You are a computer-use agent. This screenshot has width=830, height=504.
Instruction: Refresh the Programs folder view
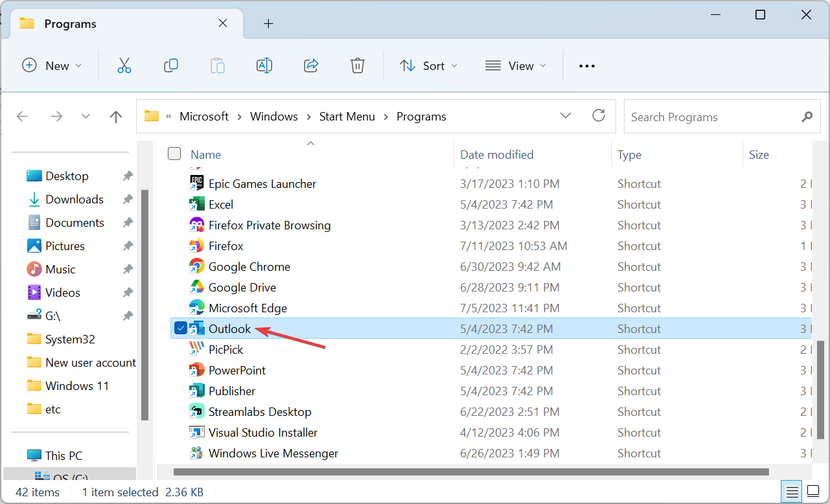coord(599,116)
